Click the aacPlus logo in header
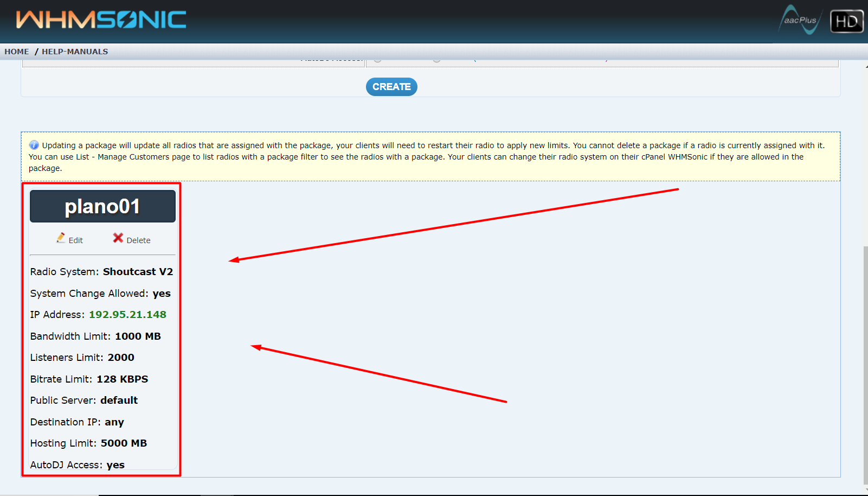868x496 pixels. pyautogui.click(x=800, y=21)
